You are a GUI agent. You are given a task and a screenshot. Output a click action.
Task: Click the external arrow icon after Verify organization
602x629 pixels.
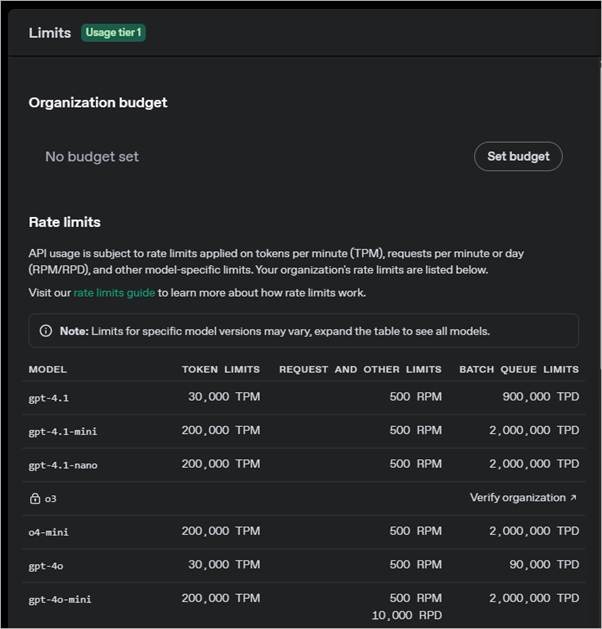point(573,497)
